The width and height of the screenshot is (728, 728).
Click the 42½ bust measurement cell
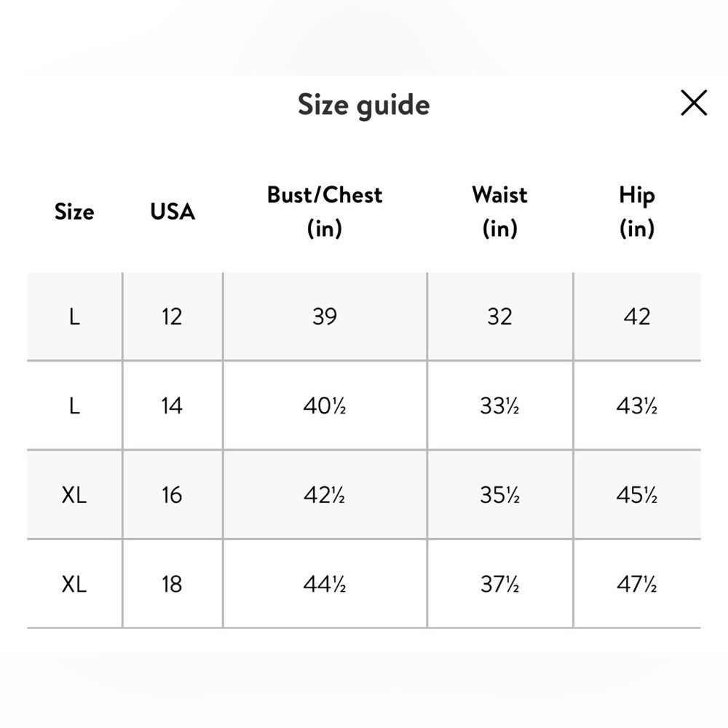[x=325, y=494]
